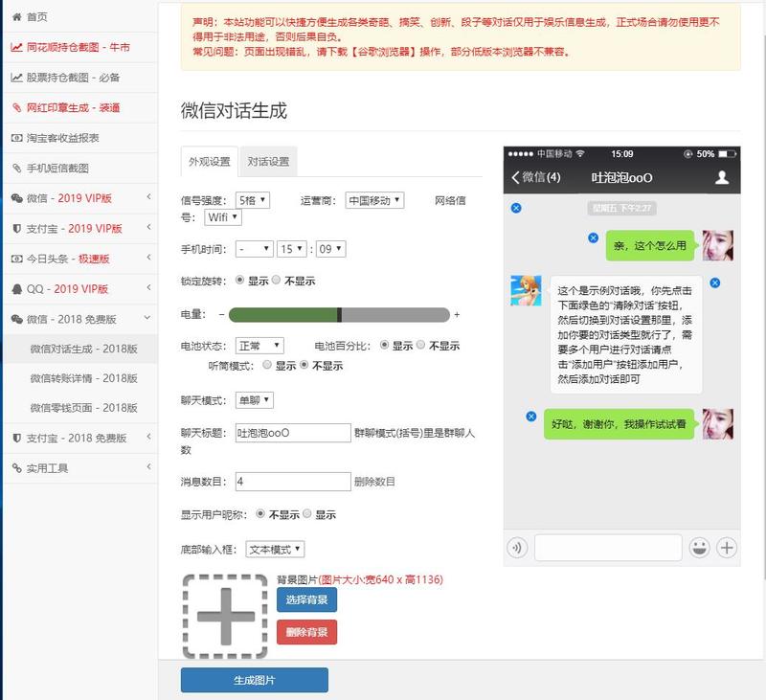This screenshot has width=766, height=700.
Task: Enable 显示 for 听筒模式
Action: click(x=267, y=366)
